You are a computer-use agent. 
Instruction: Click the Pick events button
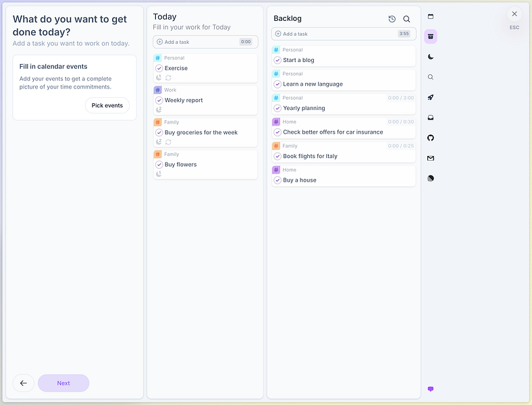(107, 105)
